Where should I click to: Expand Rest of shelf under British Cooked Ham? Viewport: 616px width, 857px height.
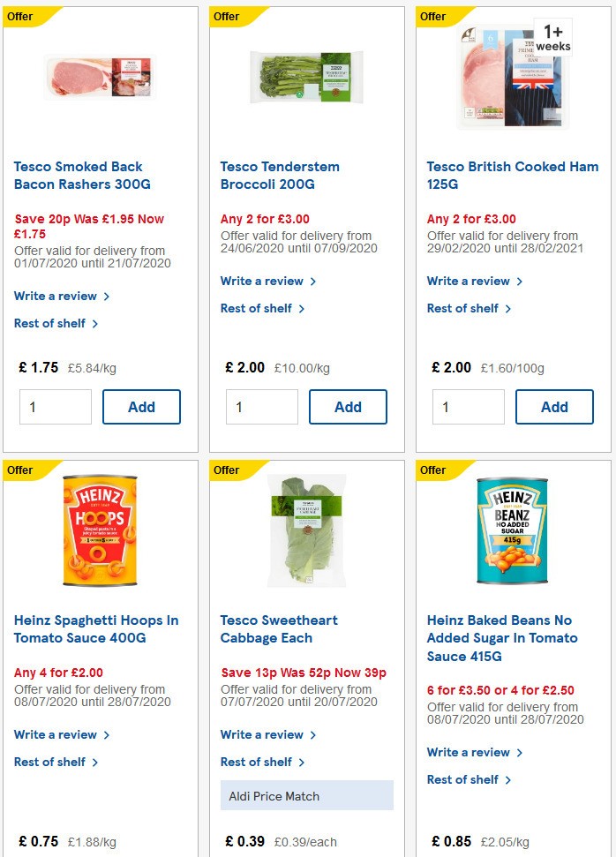click(x=464, y=308)
